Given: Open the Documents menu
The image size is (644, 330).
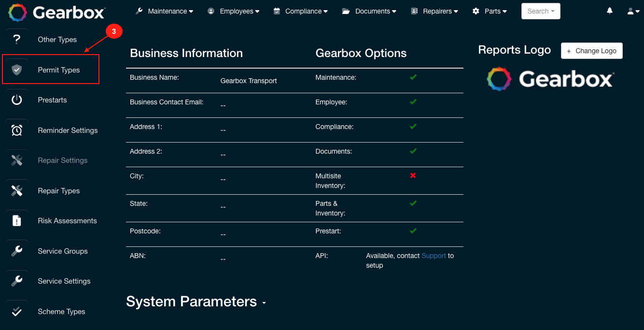Looking at the screenshot, I should point(369,11).
